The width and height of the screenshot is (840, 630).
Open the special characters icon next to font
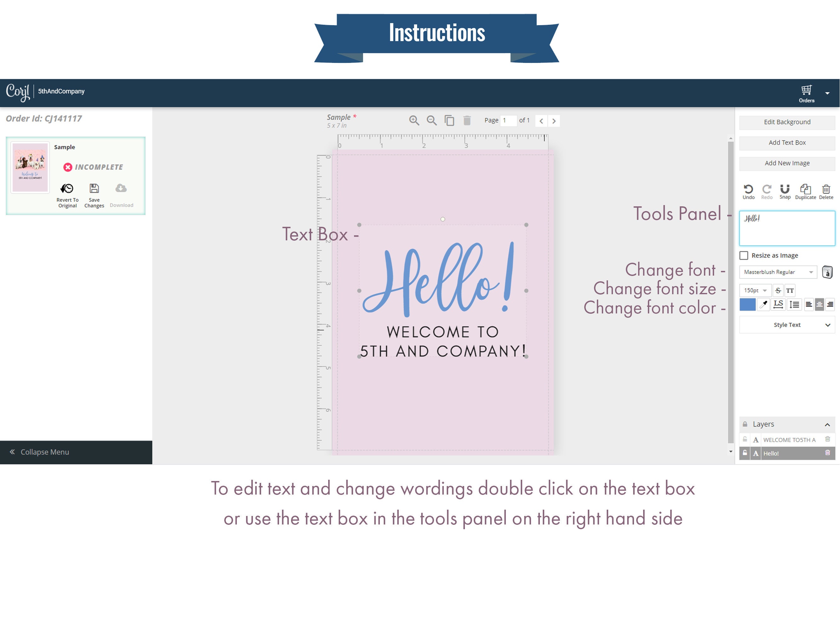point(827,272)
